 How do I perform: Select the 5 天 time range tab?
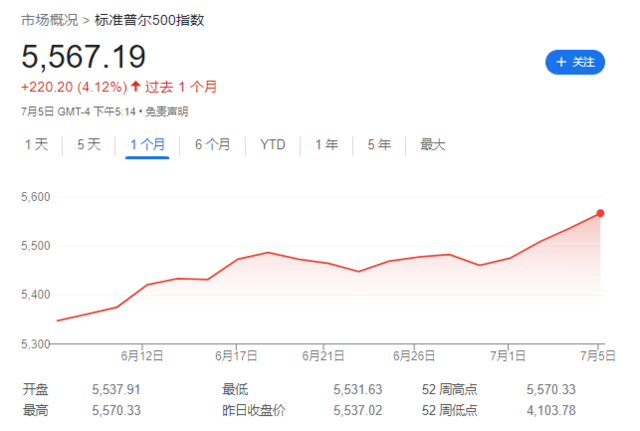pos(89,144)
